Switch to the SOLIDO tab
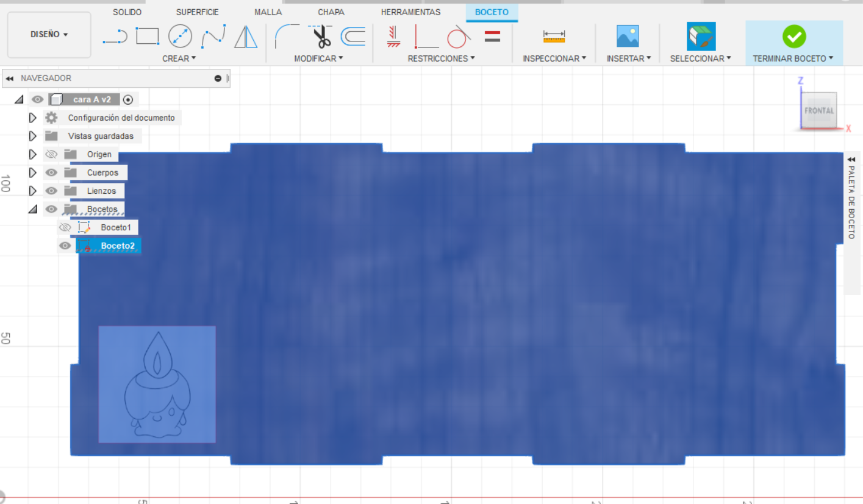 tap(127, 12)
